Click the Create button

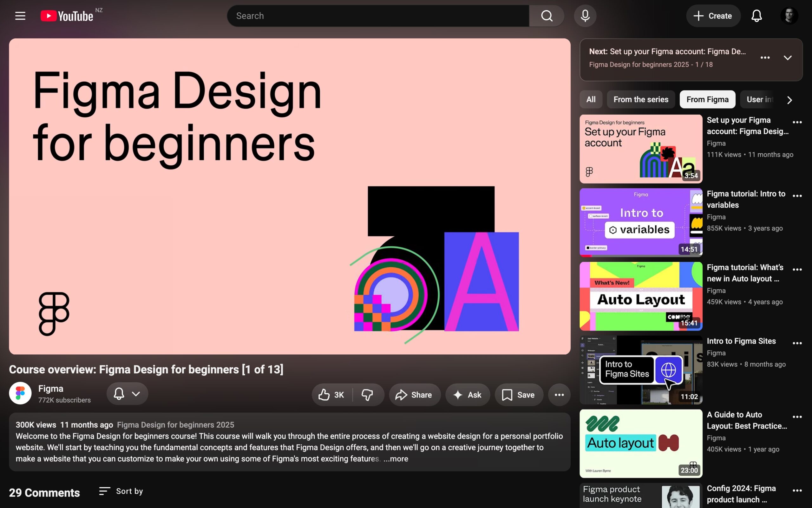[713, 16]
